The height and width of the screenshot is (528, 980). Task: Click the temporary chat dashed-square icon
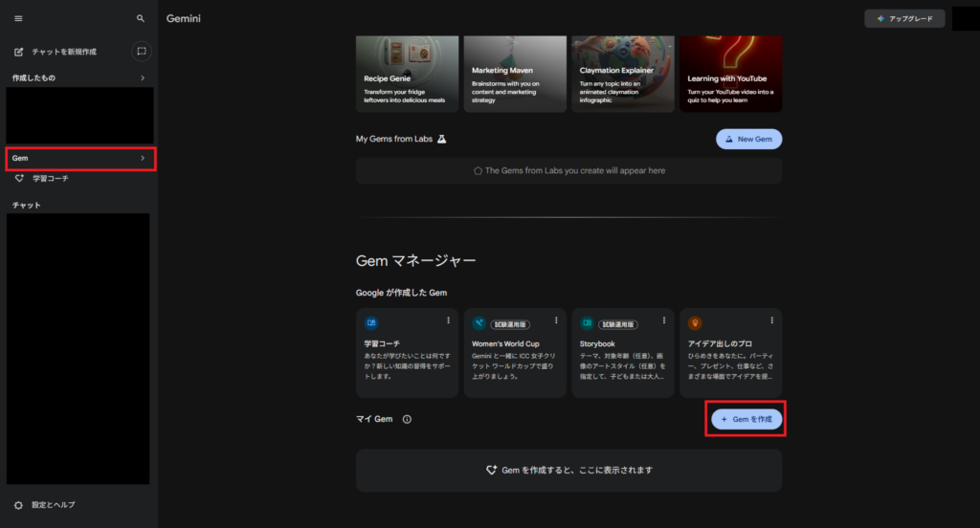[x=141, y=51]
